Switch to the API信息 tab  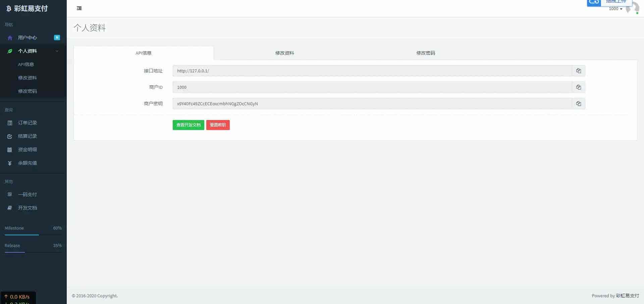pyautogui.click(x=144, y=53)
